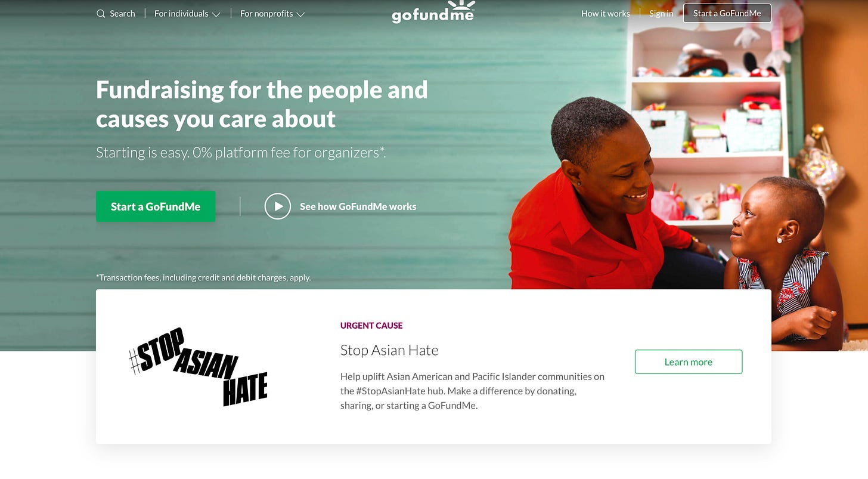Image resolution: width=868 pixels, height=479 pixels.
Task: Expand the For nonprofits chevron
Action: tap(300, 14)
